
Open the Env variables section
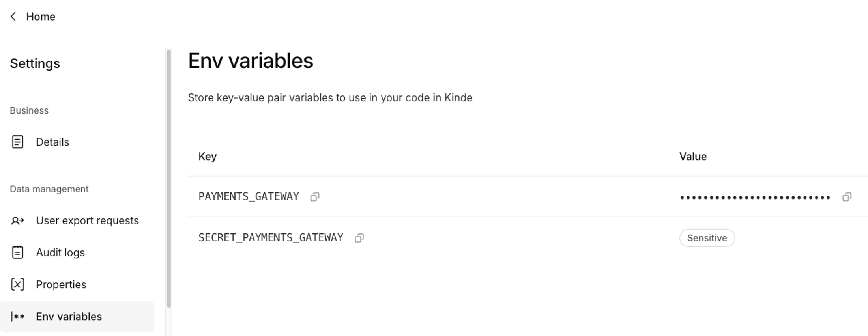tap(69, 316)
